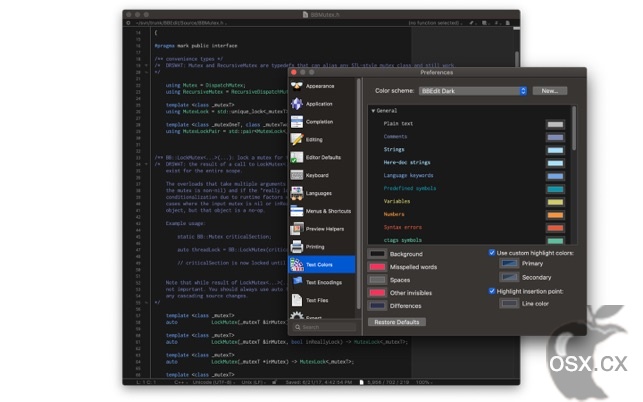Click the document icon in BBMutex.h title bar
Screen dimensions: 643x402
tap(305, 14)
